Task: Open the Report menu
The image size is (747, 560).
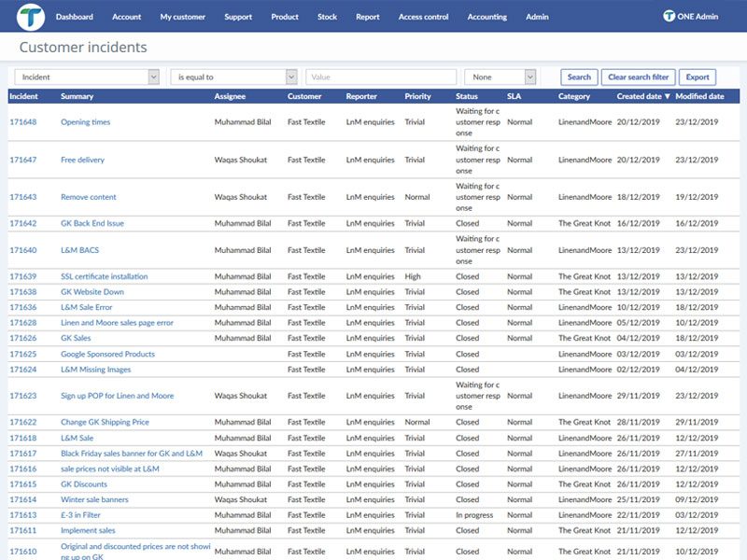Action: (368, 17)
